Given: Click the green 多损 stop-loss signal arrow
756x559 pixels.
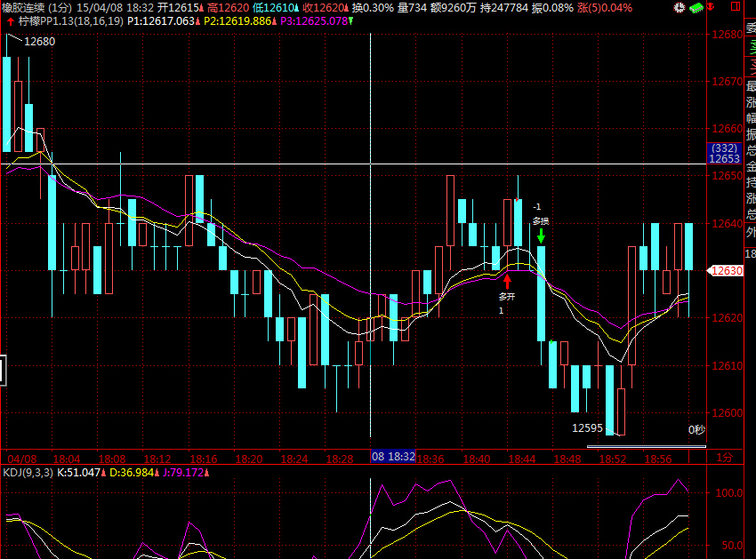Looking at the screenshot, I should point(541,236).
